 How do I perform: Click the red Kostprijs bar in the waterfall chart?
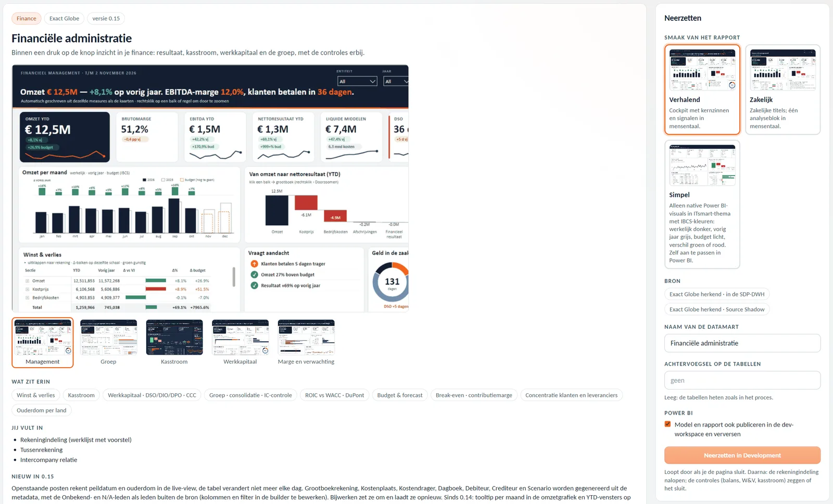[306, 203]
